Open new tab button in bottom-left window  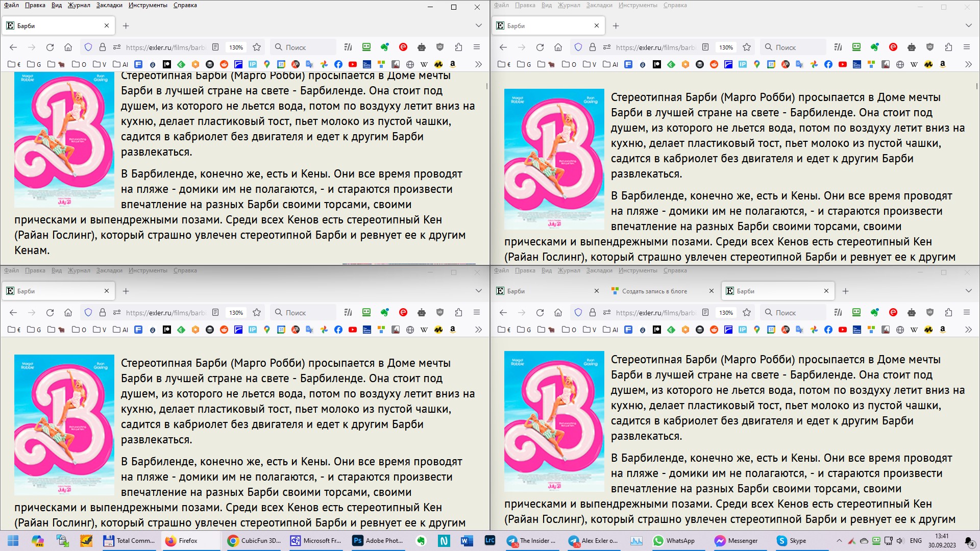click(126, 291)
